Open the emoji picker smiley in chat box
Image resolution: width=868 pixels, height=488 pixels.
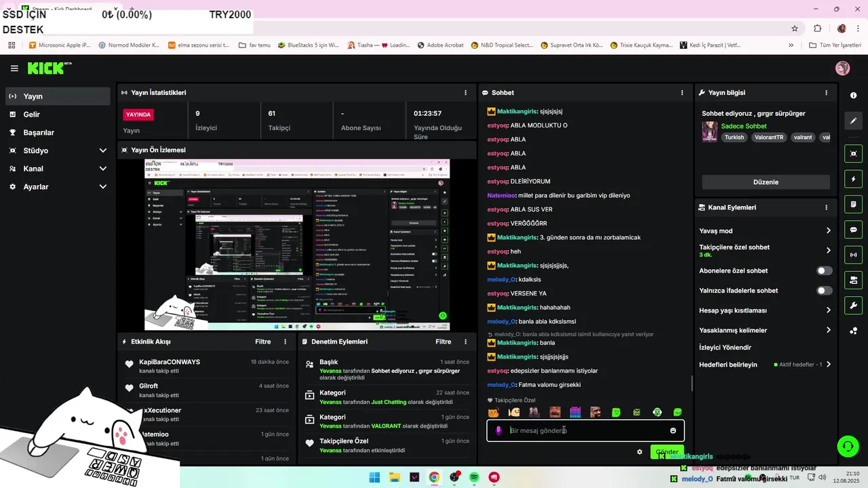(x=673, y=430)
